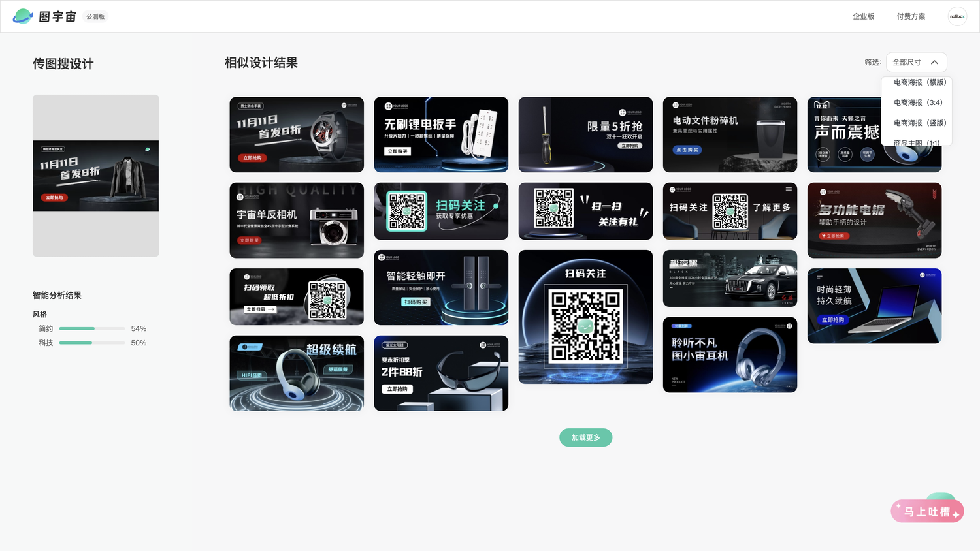Collapse the 全部尺寸 dropdown chevron
Viewport: 980px width, 551px height.
pyautogui.click(x=934, y=63)
